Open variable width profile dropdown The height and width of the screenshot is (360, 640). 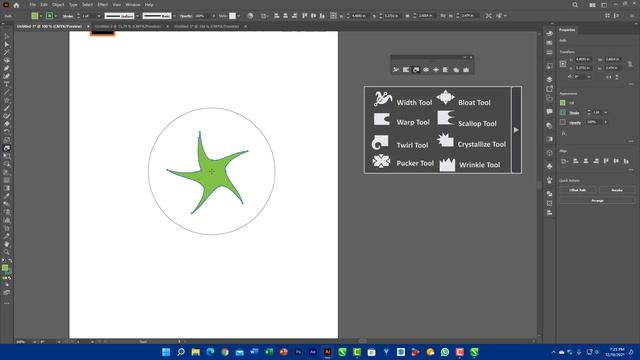click(x=138, y=16)
